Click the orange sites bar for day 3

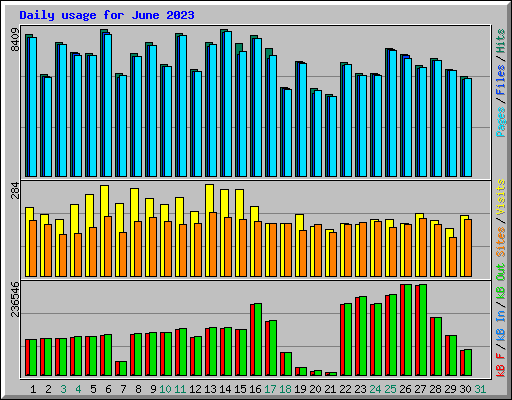tap(63, 255)
